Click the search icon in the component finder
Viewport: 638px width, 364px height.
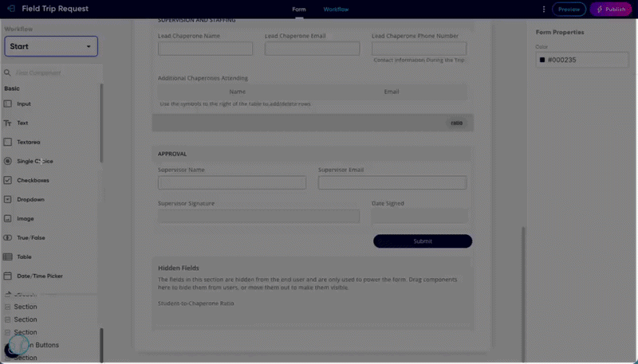coord(7,72)
